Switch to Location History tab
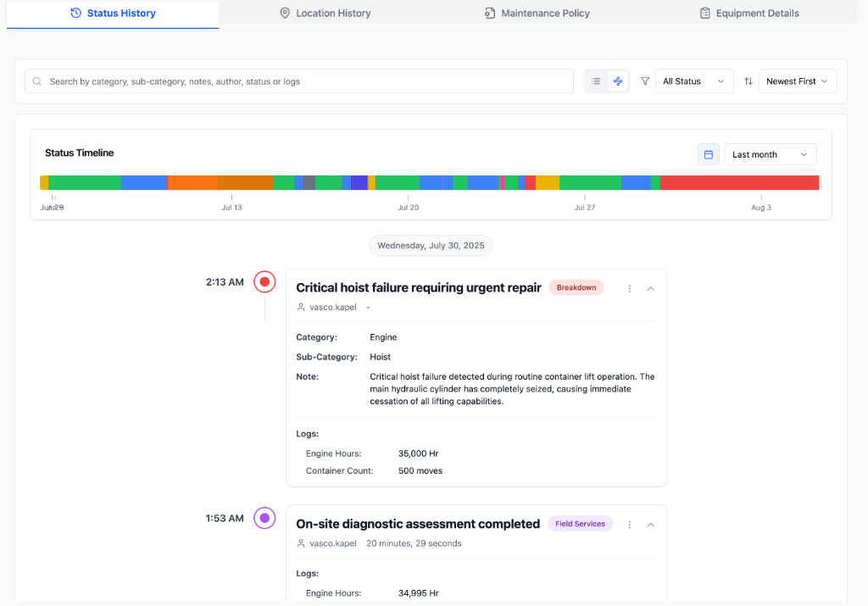 tap(325, 14)
